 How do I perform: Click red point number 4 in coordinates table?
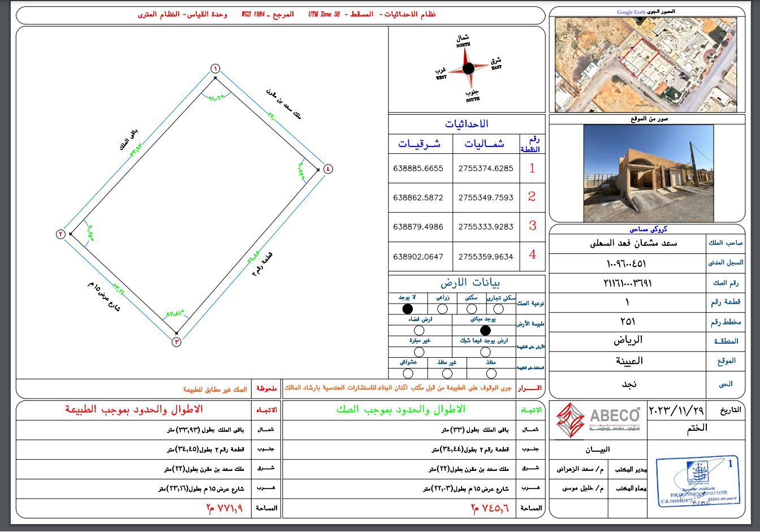point(532,254)
